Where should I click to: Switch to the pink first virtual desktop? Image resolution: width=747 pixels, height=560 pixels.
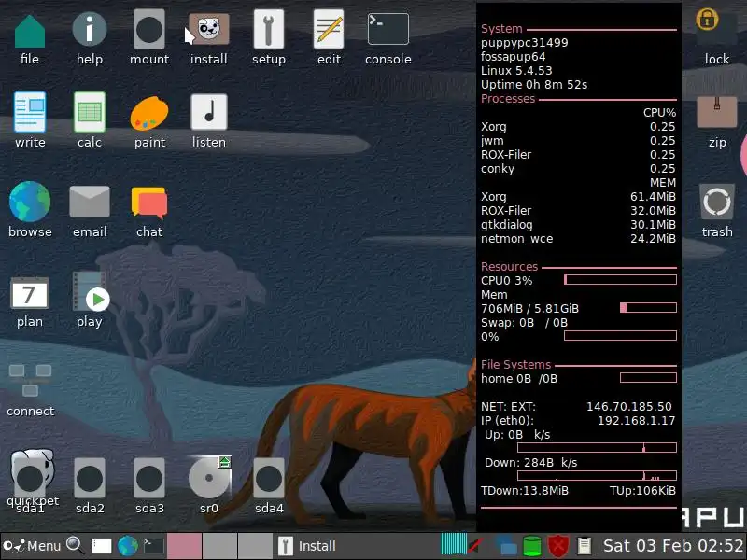click(184, 546)
